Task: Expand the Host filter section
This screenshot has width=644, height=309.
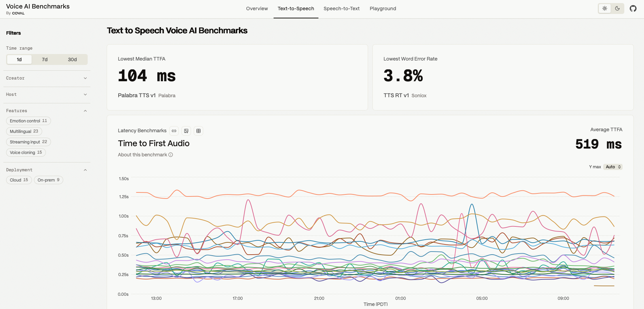Action: point(47,95)
